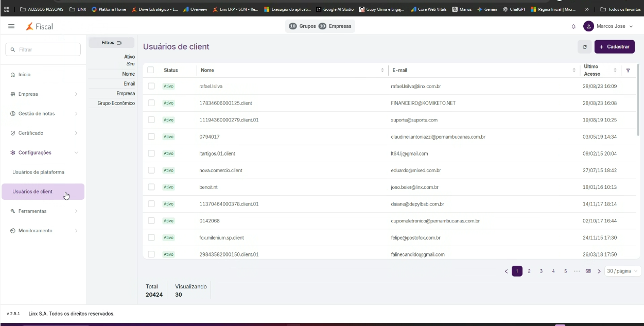The image size is (644, 326).
Task: Open the Google AI Studio bookmark
Action: (335, 9)
